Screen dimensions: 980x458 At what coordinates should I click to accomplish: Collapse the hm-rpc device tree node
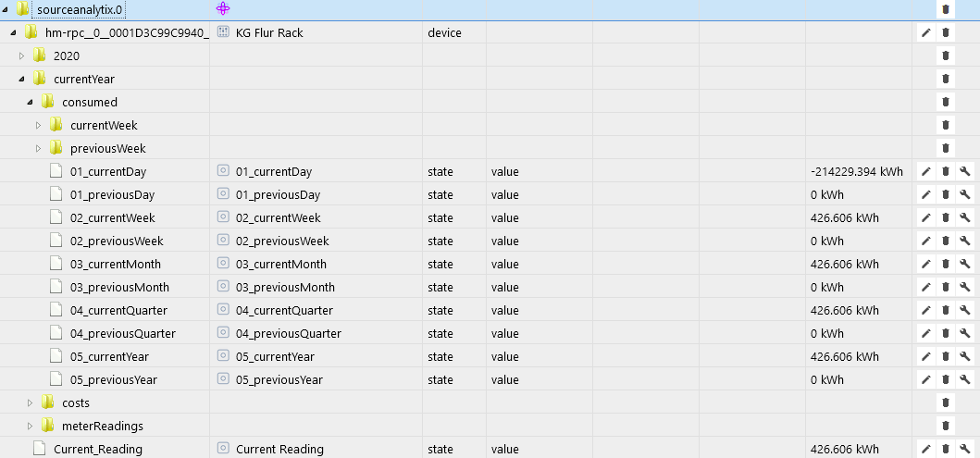(14, 32)
